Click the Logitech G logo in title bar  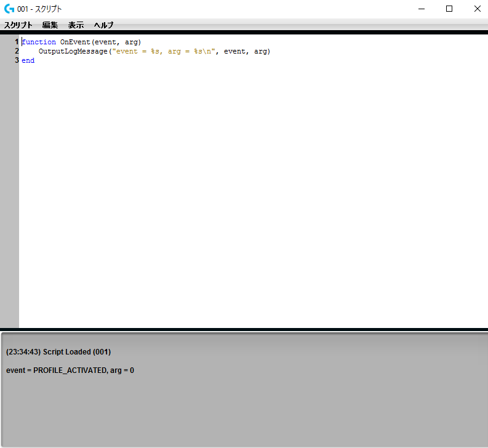tap(9, 9)
